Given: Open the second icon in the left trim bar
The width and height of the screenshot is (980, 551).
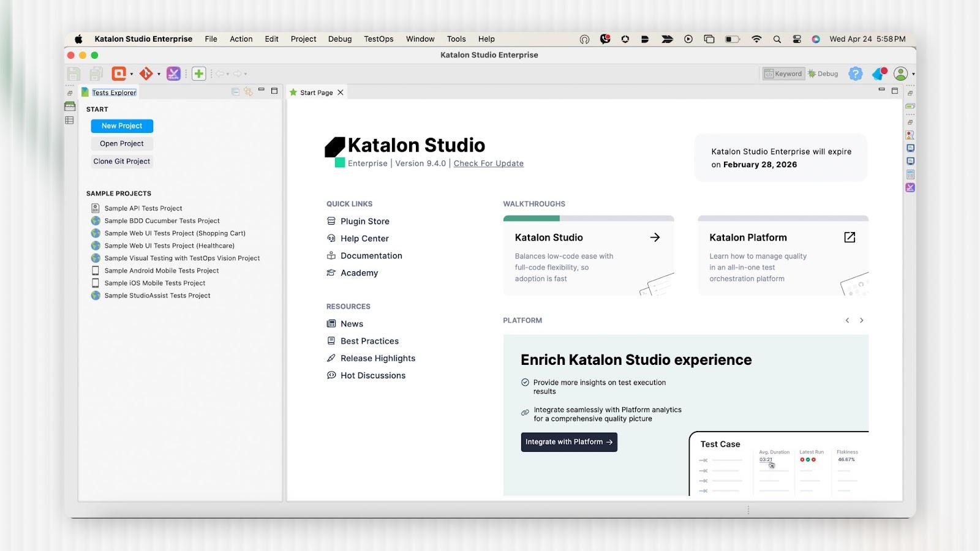Looking at the screenshot, I should 70,107.
